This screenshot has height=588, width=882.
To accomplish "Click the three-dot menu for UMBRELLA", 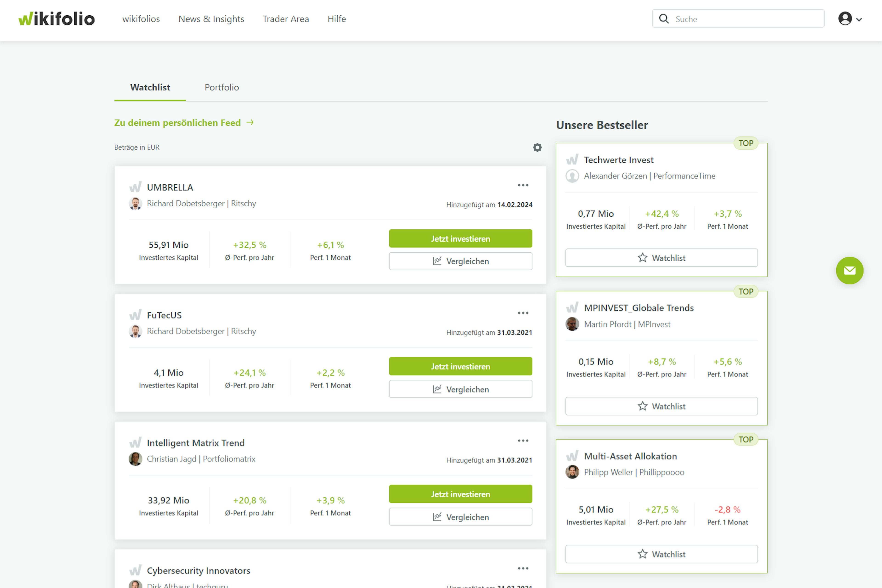I will (x=523, y=185).
